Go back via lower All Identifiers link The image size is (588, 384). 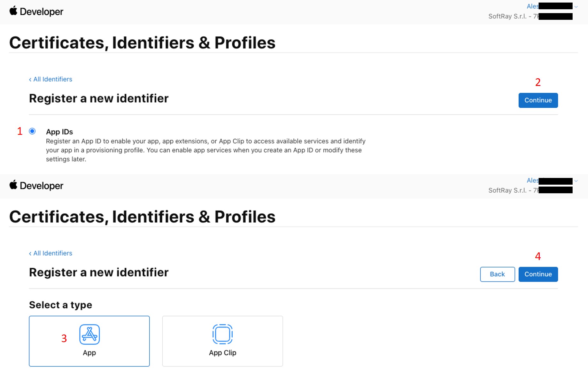point(51,253)
